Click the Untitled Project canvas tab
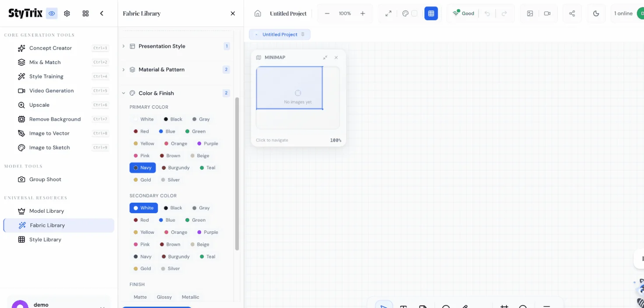 point(280,35)
